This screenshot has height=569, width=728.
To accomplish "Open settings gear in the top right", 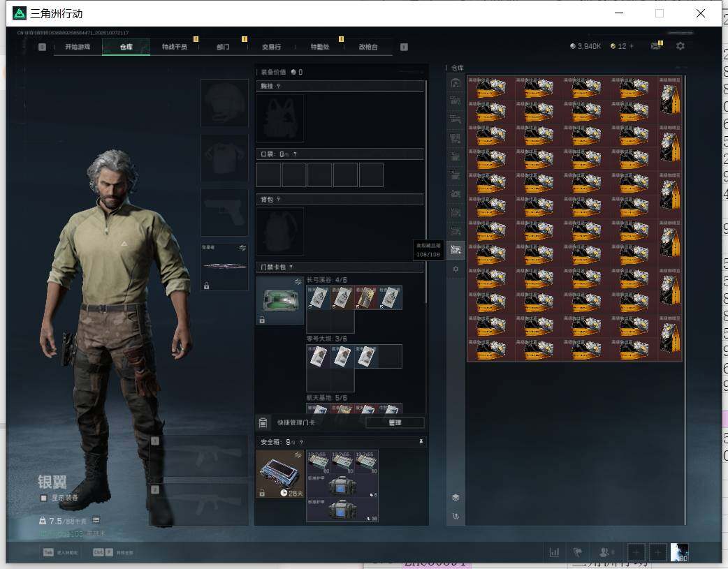I will [x=680, y=46].
